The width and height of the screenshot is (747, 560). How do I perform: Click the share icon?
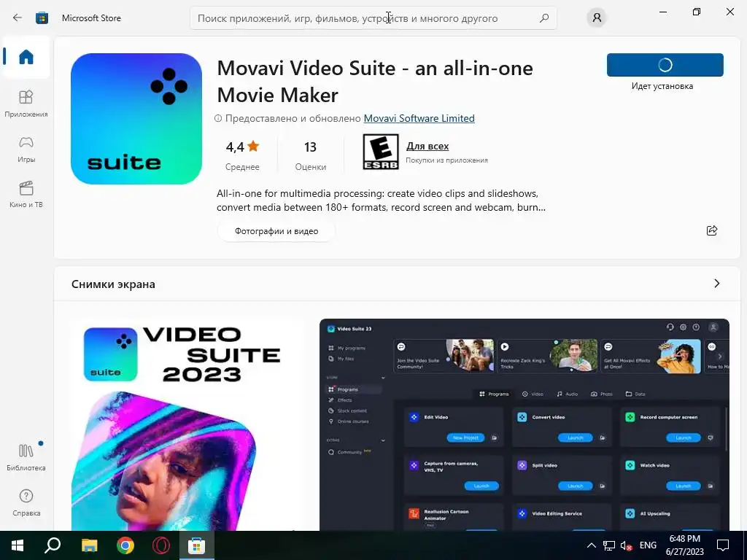click(x=712, y=230)
